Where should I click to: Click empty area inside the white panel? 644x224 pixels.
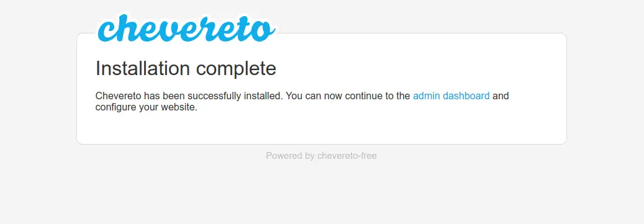click(x=370, y=127)
